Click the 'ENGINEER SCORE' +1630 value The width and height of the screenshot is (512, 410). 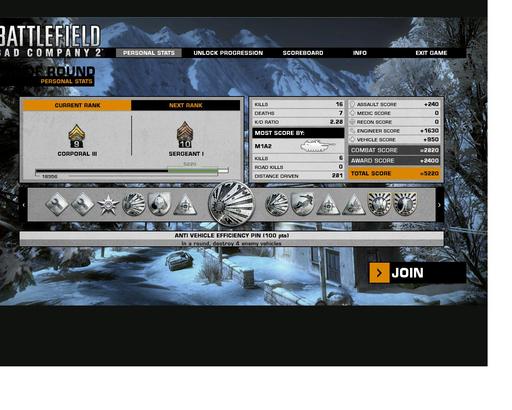(429, 131)
